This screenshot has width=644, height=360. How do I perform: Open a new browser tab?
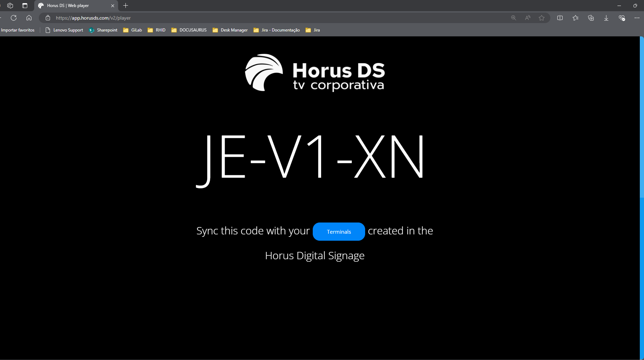126,6
